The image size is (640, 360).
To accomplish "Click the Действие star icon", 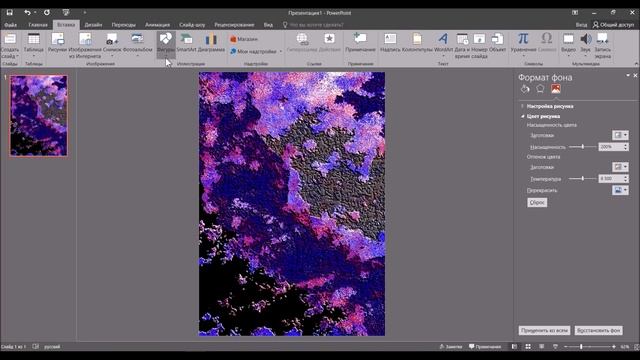I will (329, 43).
